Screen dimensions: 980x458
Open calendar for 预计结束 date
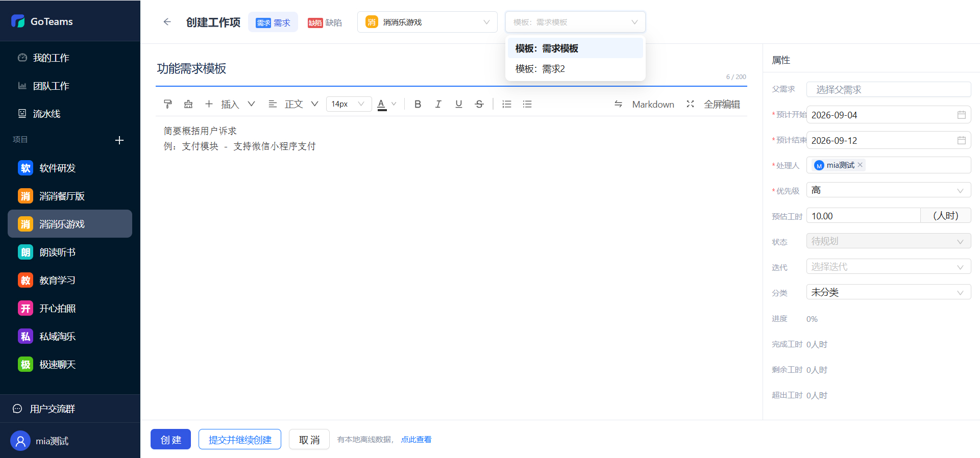(x=962, y=140)
